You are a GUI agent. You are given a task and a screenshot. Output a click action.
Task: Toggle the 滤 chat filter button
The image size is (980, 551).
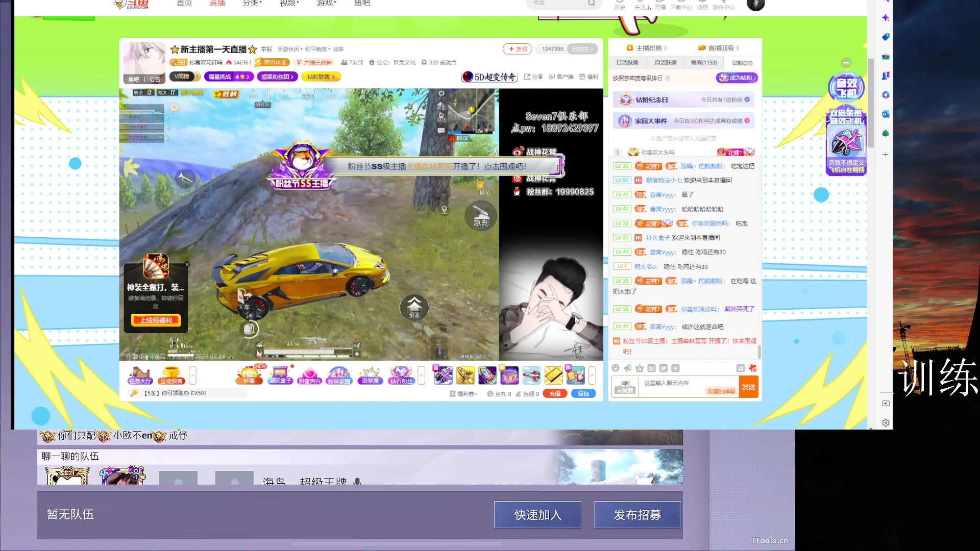pyautogui.click(x=740, y=368)
